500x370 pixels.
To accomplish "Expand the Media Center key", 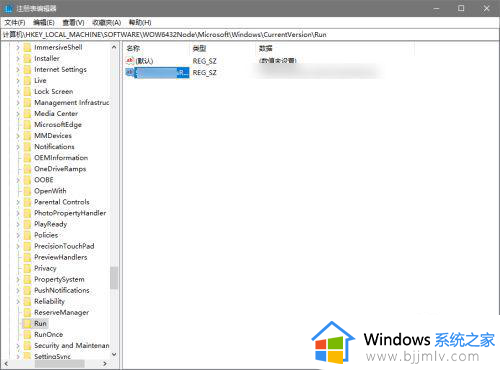I will click(x=18, y=113).
